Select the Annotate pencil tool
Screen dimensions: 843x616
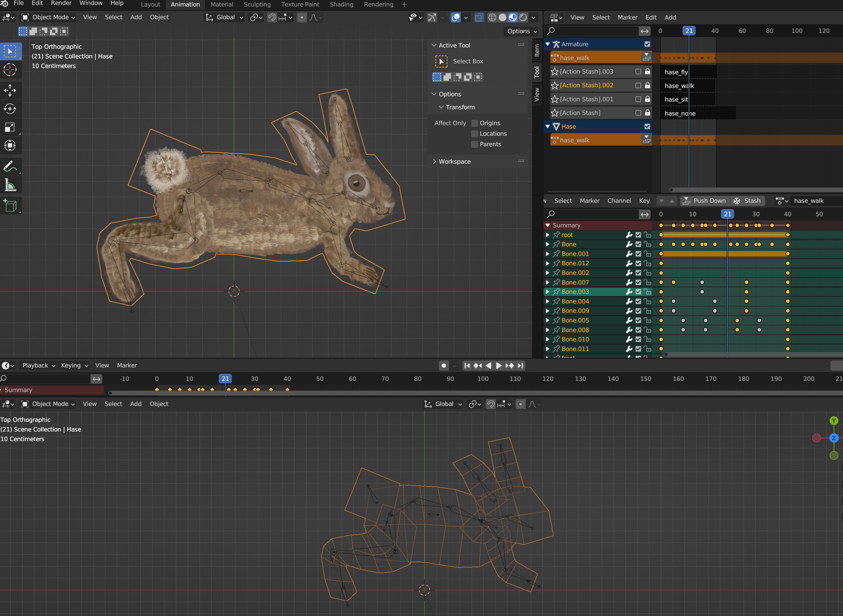tap(10, 166)
